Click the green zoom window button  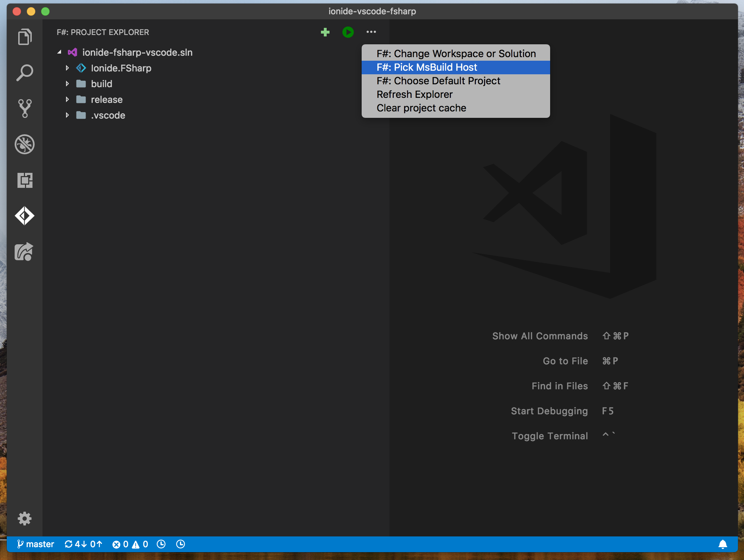(45, 11)
